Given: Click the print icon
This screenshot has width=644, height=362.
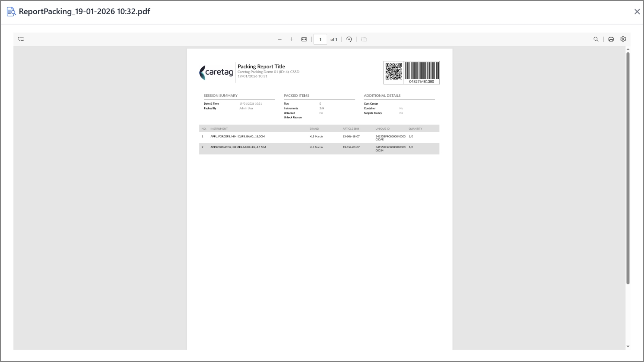Looking at the screenshot, I should point(611,39).
